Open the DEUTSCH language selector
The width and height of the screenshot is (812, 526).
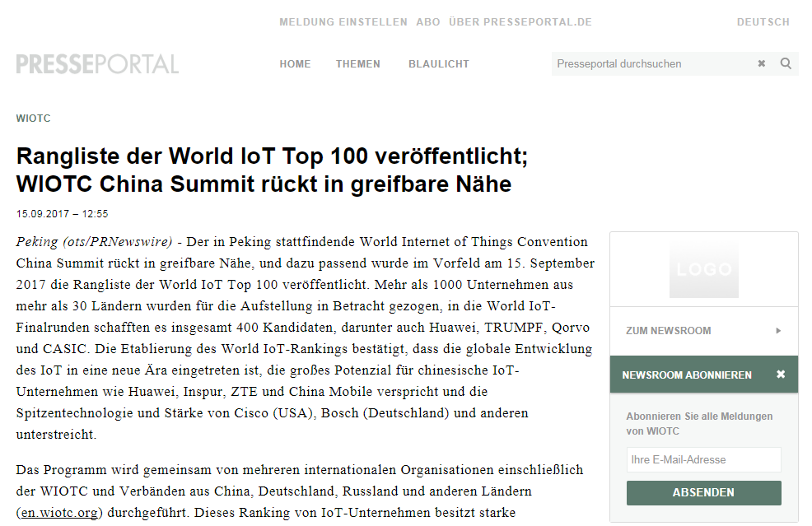click(763, 22)
